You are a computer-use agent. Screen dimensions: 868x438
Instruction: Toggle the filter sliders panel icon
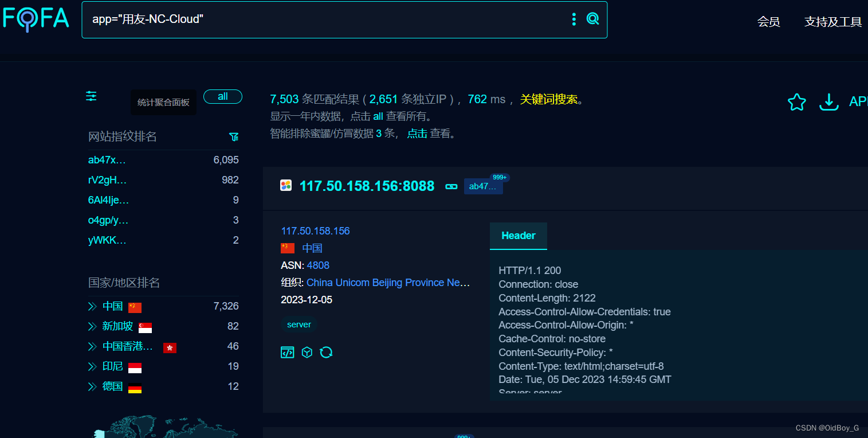(91, 96)
